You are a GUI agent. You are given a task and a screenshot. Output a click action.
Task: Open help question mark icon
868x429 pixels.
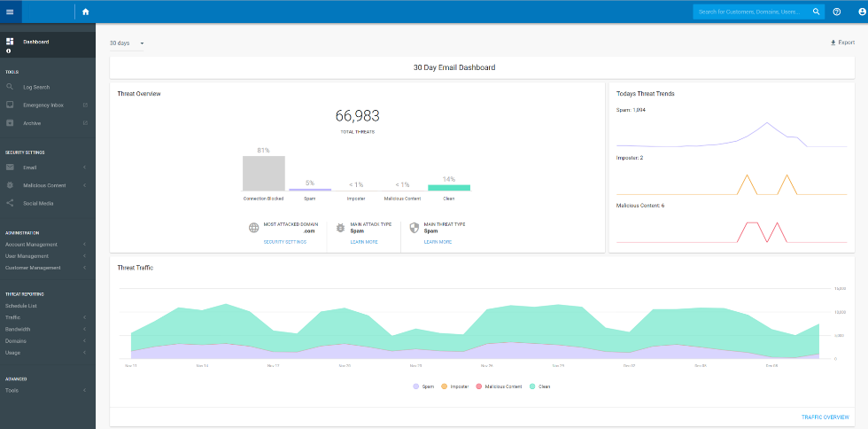(837, 12)
